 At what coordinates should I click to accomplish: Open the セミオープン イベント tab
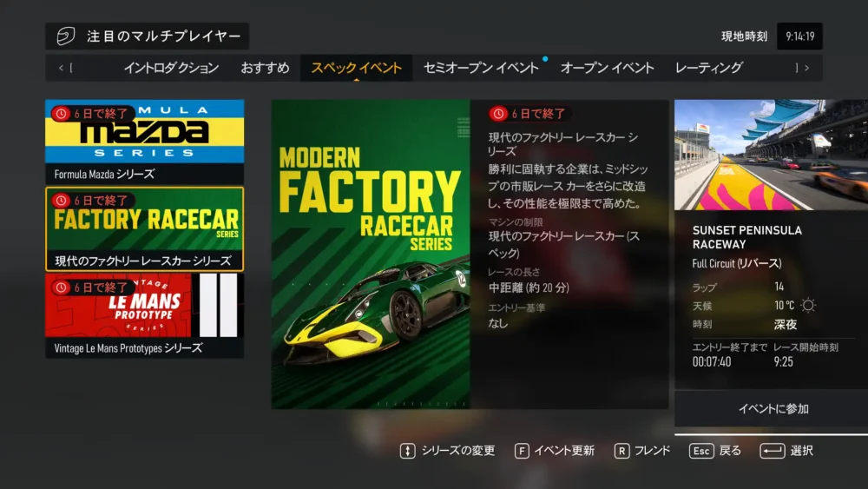[481, 68]
